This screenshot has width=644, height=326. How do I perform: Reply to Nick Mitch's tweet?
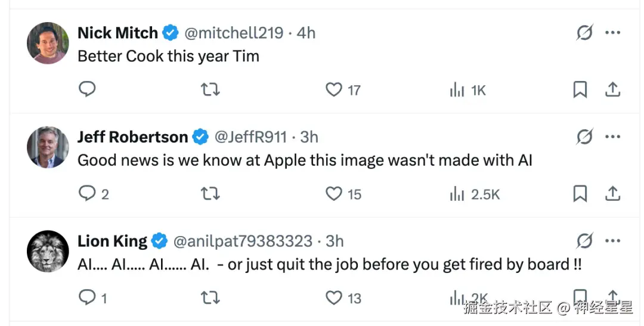[x=87, y=89]
